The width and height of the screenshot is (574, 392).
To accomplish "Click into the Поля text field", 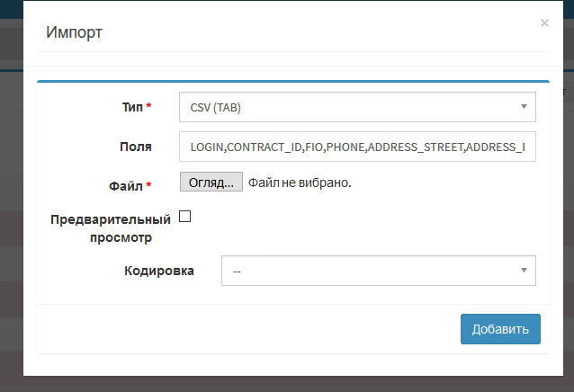I will pyautogui.click(x=357, y=147).
